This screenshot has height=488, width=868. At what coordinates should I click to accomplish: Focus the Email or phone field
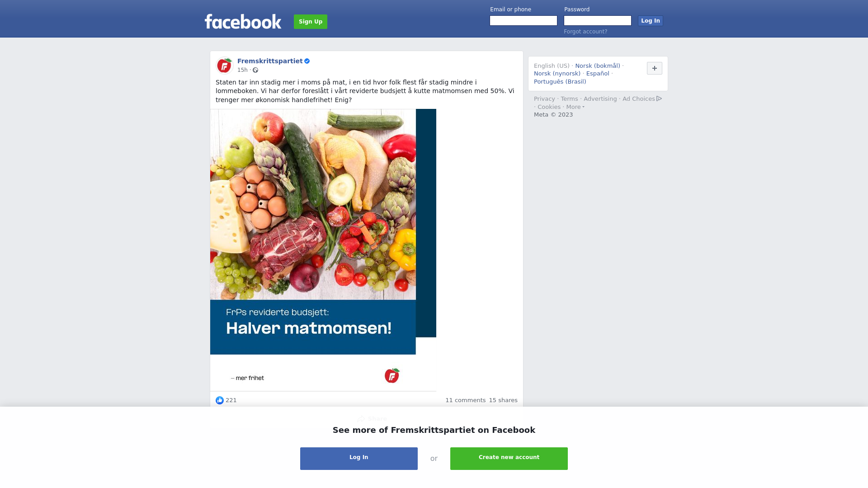coord(524,21)
